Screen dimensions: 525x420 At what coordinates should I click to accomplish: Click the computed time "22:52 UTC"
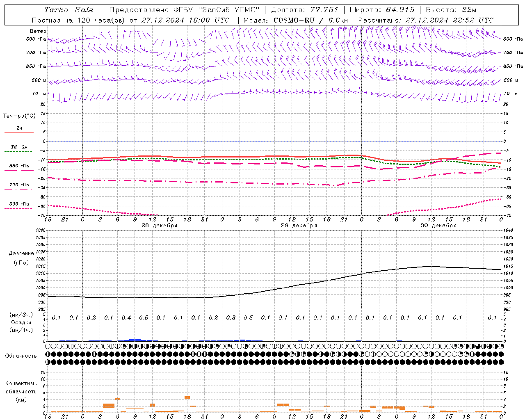point(473,20)
